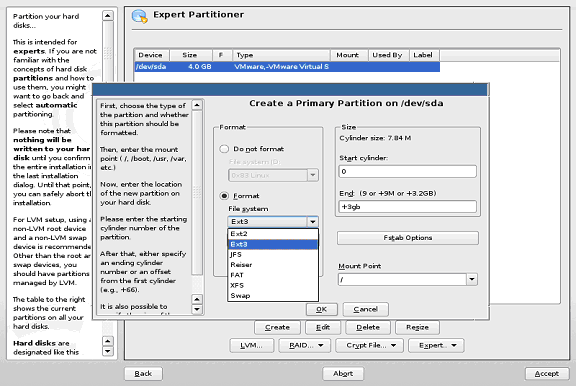Click the Start cylinder input field
The width and height of the screenshot is (577, 387).
pos(407,171)
